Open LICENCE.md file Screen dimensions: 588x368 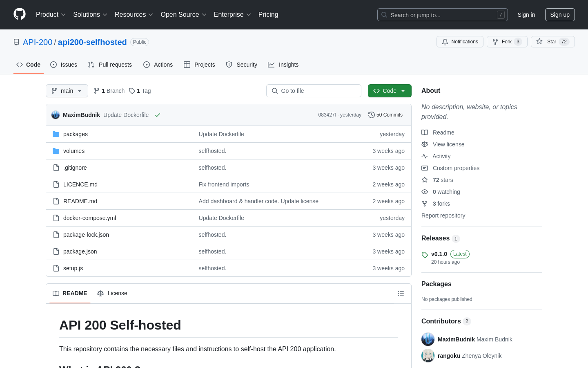point(80,184)
